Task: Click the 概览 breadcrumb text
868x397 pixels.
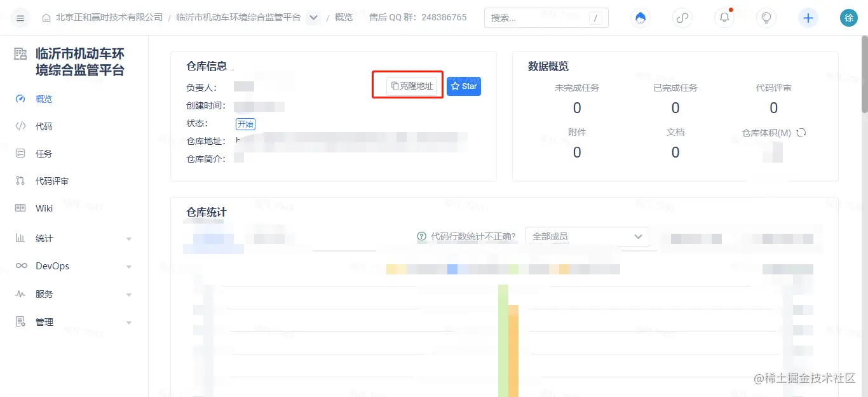Action: coord(344,18)
